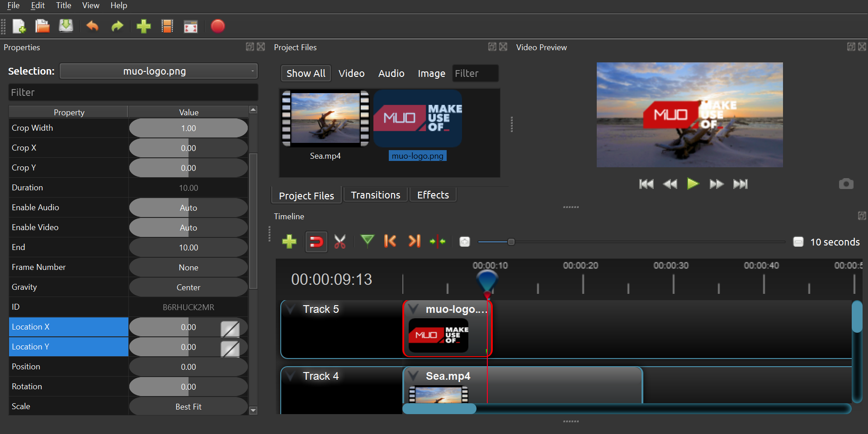Click the red Export Video button
The image size is (868, 434).
217,26
